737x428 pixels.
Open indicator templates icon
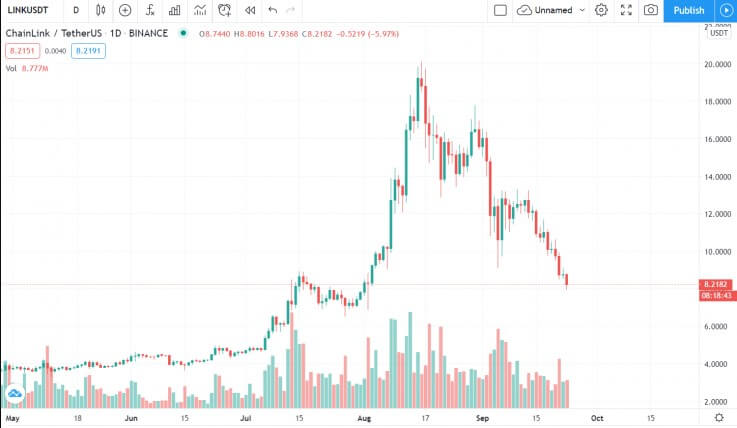200,10
